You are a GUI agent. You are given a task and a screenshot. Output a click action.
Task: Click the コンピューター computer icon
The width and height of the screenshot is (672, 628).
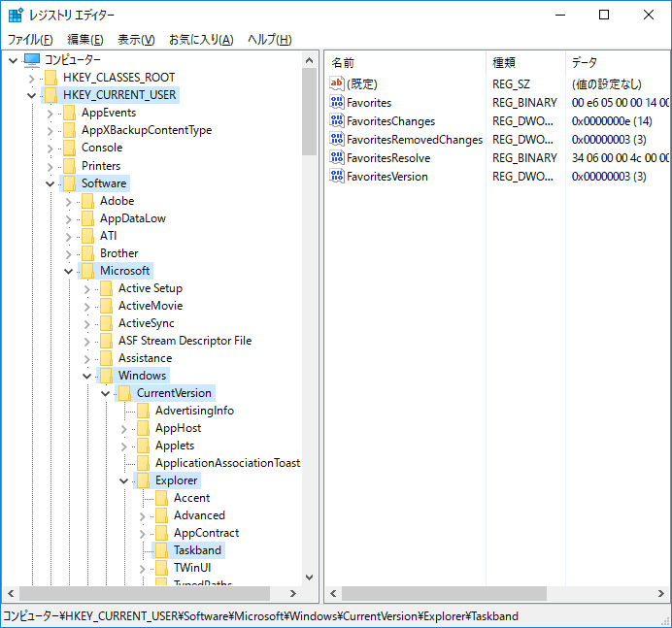tap(32, 60)
